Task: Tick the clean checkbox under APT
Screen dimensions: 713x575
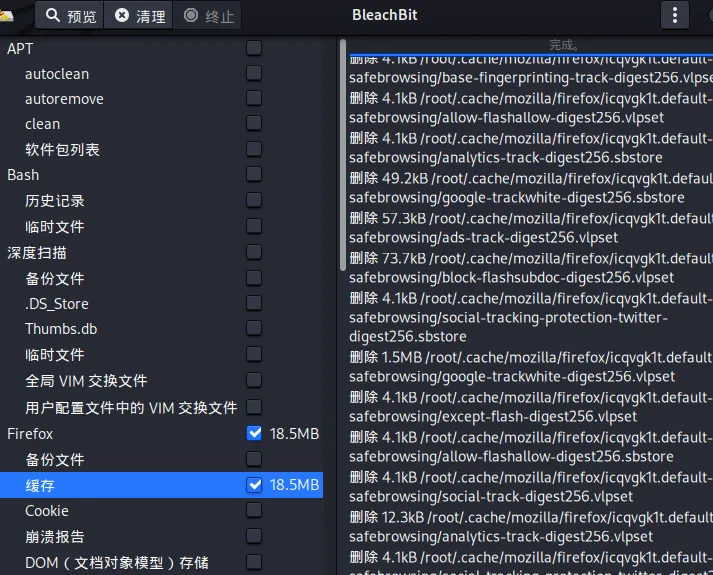Action: coord(254,123)
